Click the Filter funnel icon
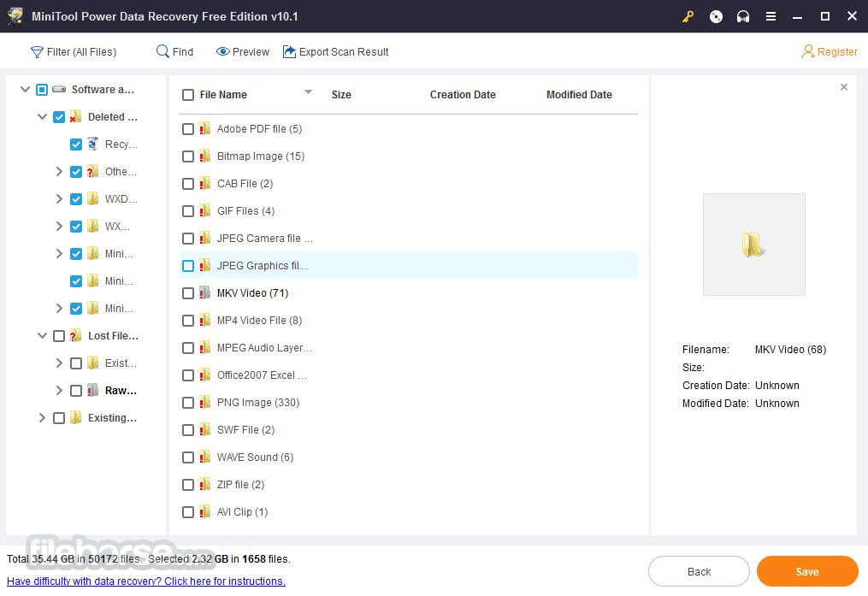Viewport: 868px width, 596px height. (x=37, y=52)
